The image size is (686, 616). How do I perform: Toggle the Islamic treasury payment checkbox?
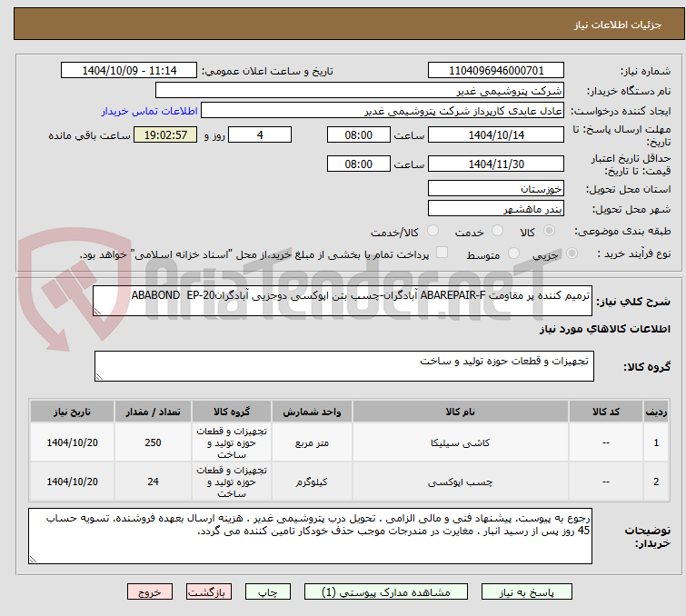[x=442, y=253]
